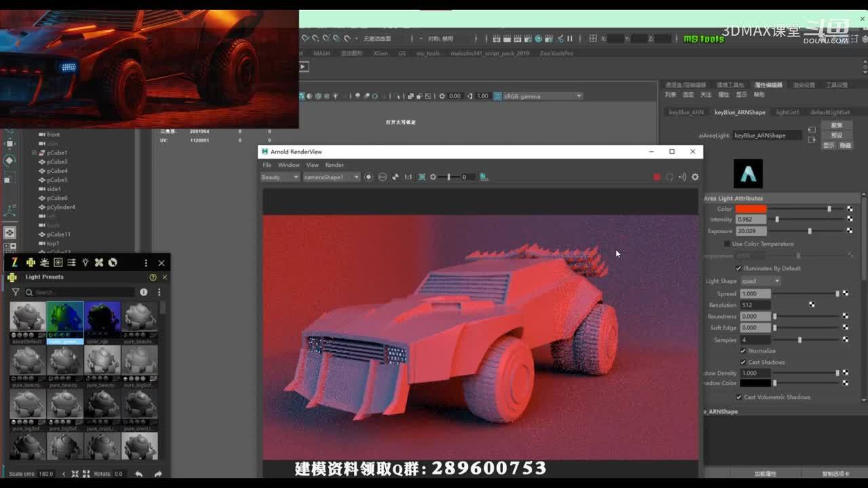Image resolution: width=868 pixels, height=488 pixels.
Task: Select the color_rgb light preset thumbnail
Action: [102, 319]
